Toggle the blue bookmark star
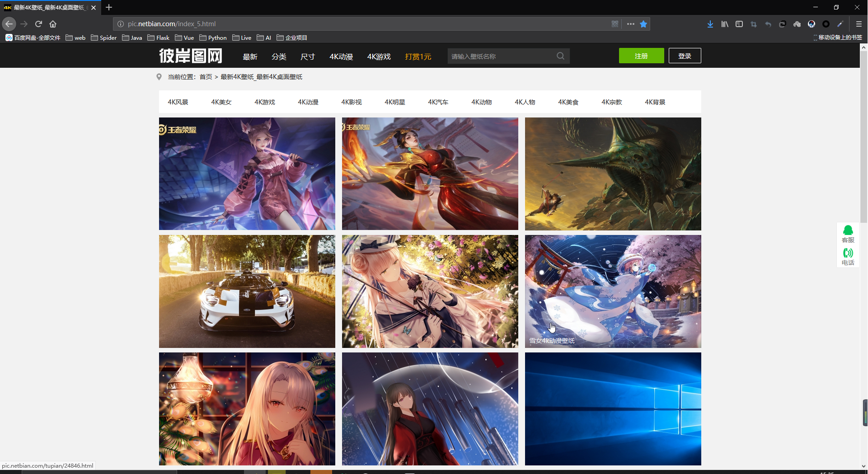868x474 pixels. click(643, 24)
